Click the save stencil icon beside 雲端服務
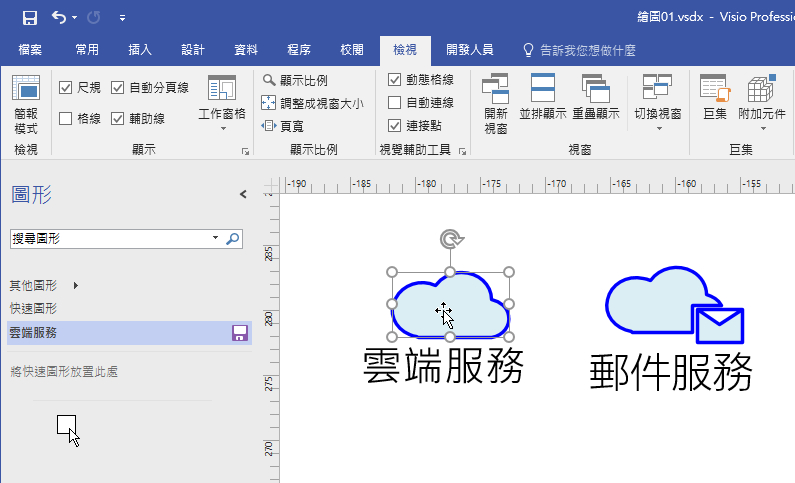This screenshot has height=483, width=795. [x=240, y=333]
